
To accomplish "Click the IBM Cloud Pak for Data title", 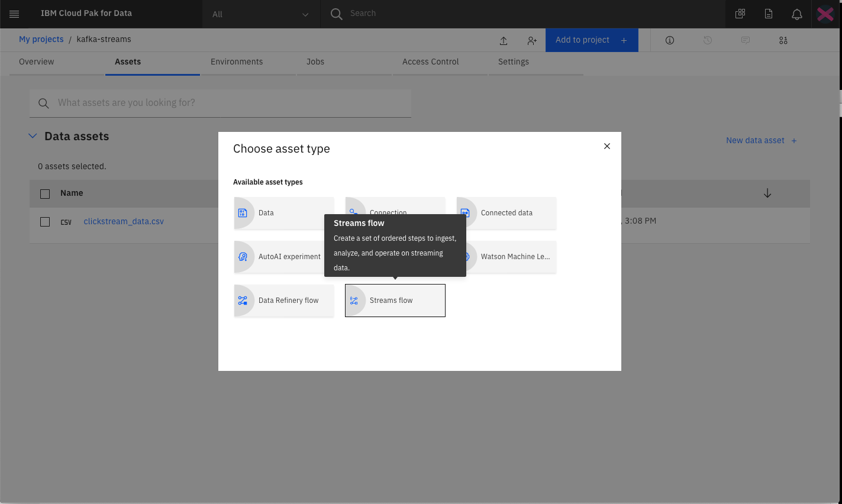I will (86, 13).
